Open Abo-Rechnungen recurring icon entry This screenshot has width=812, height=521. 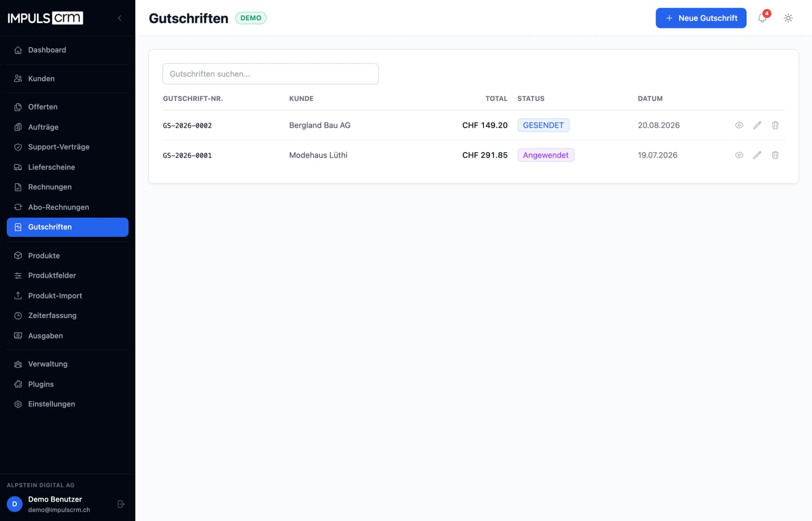[68, 207]
